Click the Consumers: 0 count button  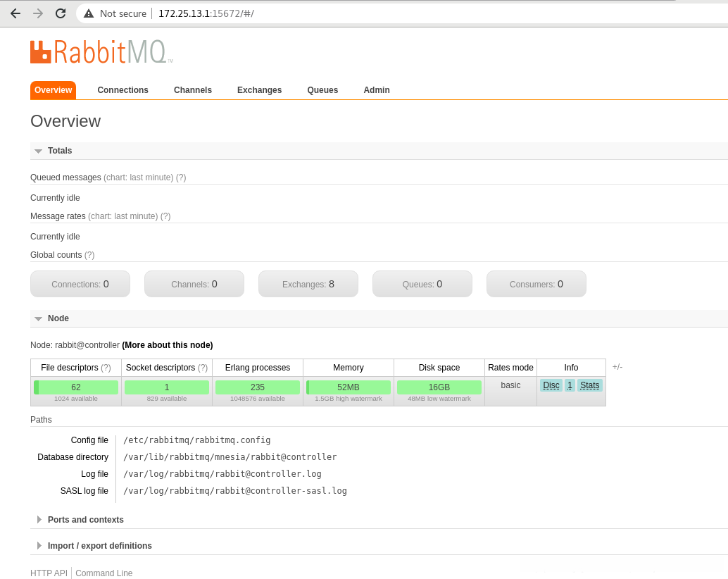click(536, 284)
